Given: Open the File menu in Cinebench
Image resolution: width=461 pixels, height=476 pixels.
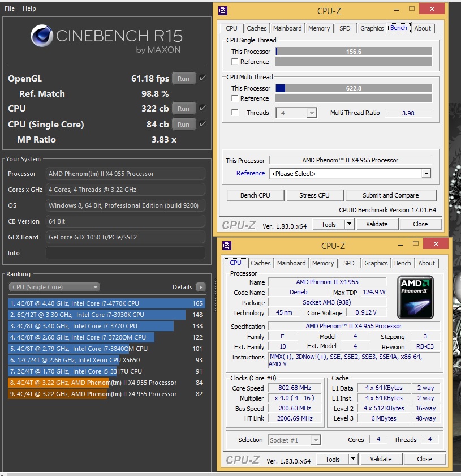Looking at the screenshot, I should (x=10, y=8).
